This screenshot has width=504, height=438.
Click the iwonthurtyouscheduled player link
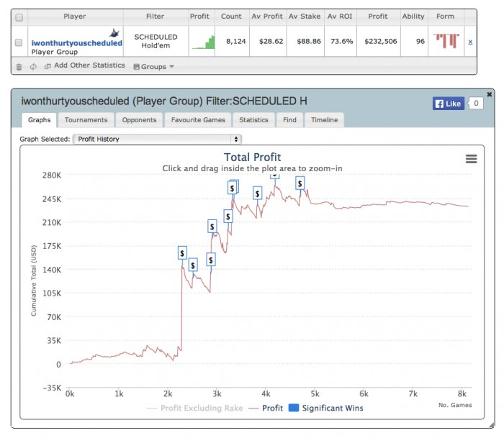(x=77, y=43)
